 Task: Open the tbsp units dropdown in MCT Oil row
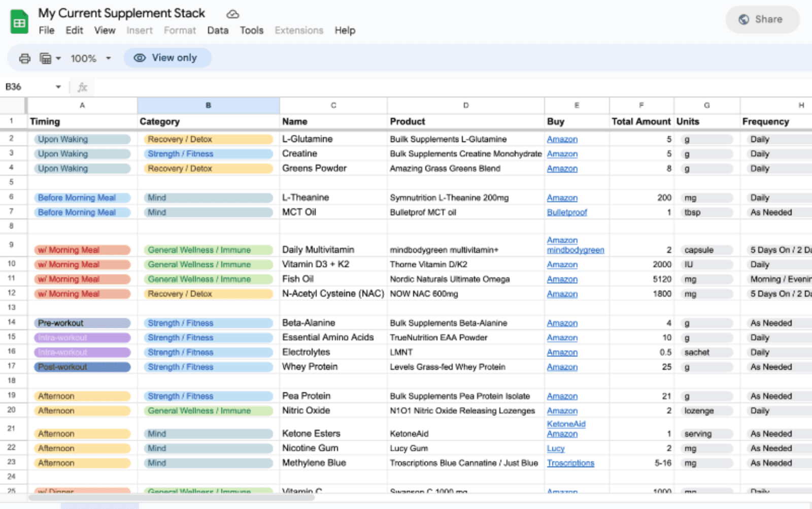click(x=707, y=212)
